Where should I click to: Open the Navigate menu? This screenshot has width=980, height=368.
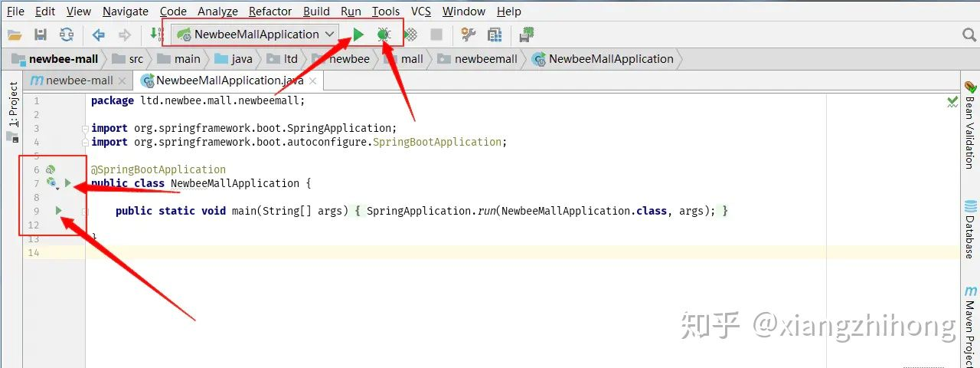pyautogui.click(x=126, y=11)
